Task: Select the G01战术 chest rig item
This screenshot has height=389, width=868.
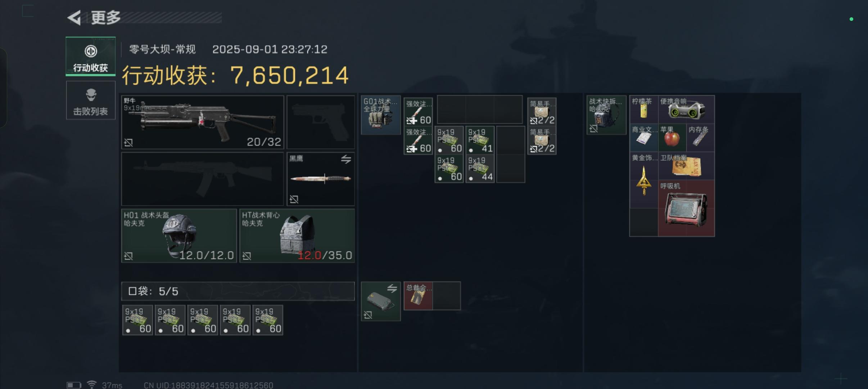Action: [381, 115]
